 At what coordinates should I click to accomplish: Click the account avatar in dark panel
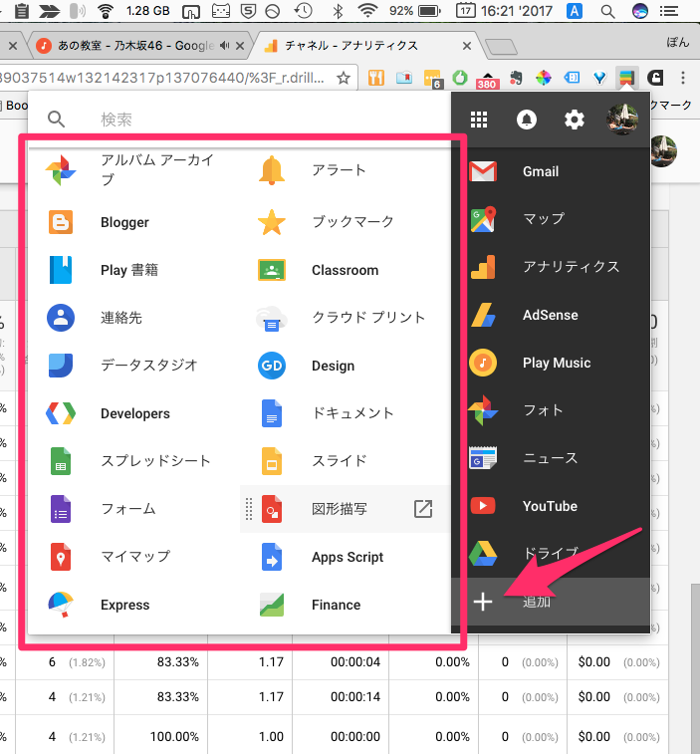(622, 120)
